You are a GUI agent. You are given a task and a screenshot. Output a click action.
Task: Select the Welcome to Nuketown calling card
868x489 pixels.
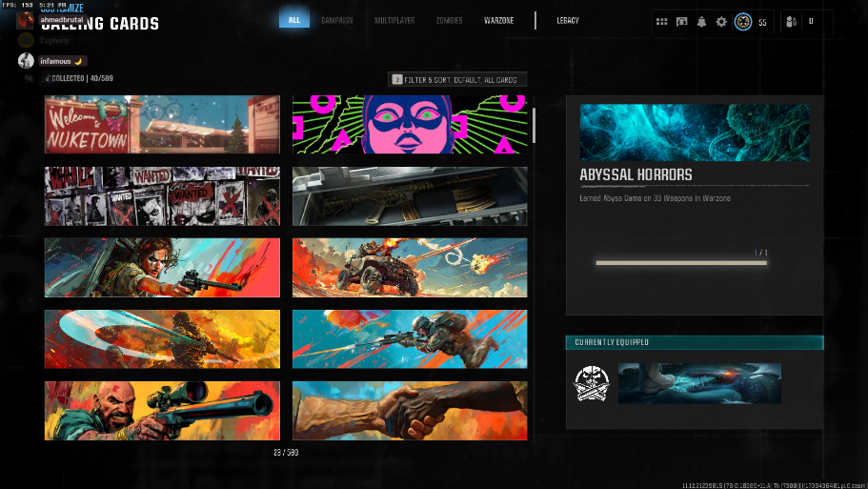(162, 124)
